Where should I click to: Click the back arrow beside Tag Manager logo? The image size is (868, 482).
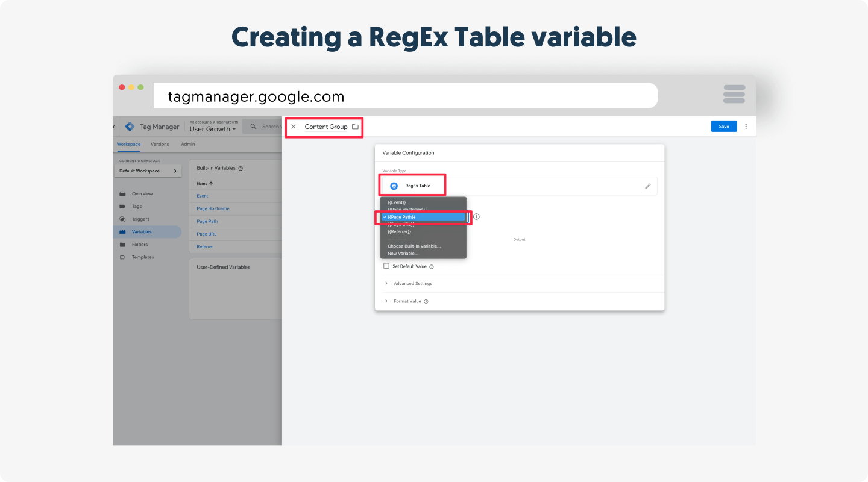pyautogui.click(x=115, y=127)
